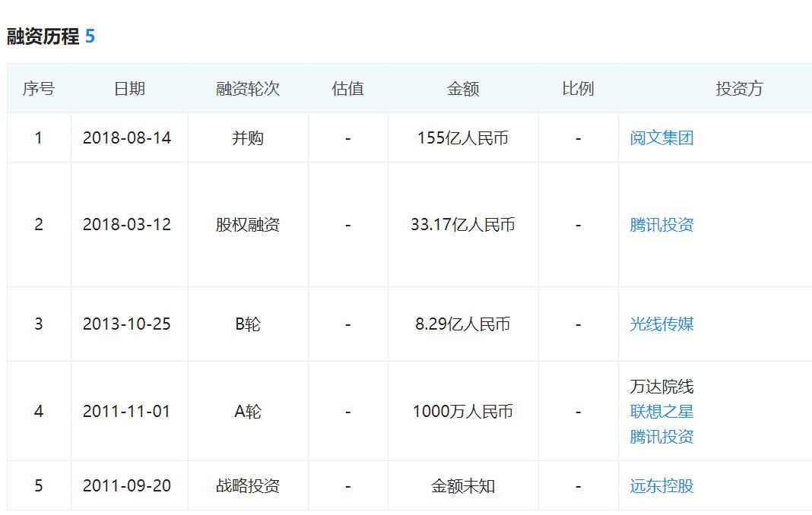The width and height of the screenshot is (812, 515).
Task: Click the row number 5 cell
Action: click(x=39, y=486)
